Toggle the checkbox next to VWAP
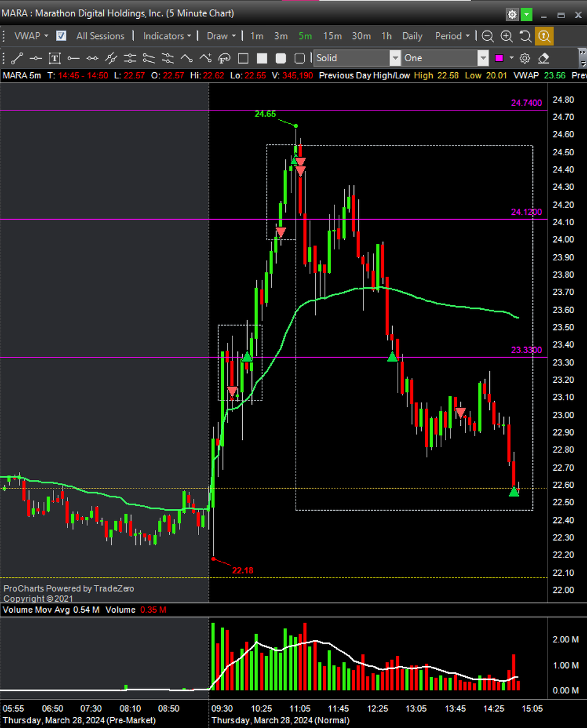The image size is (587, 728). tap(61, 36)
